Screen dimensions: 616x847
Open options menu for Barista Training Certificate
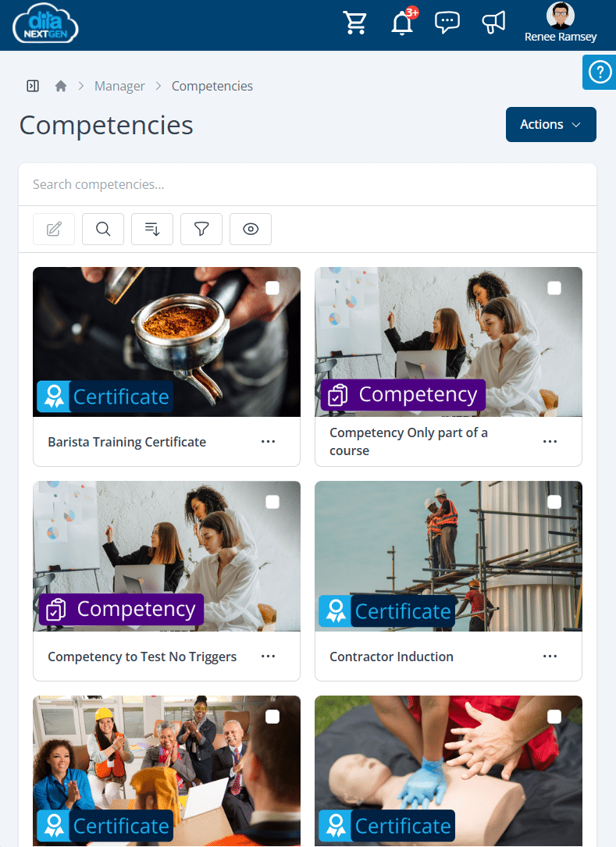(x=268, y=441)
